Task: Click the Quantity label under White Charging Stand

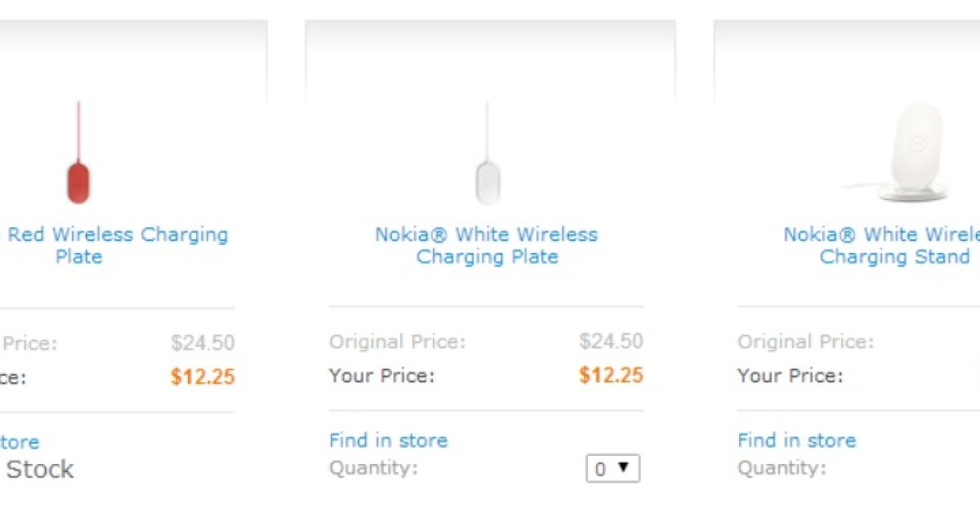Action: (782, 468)
